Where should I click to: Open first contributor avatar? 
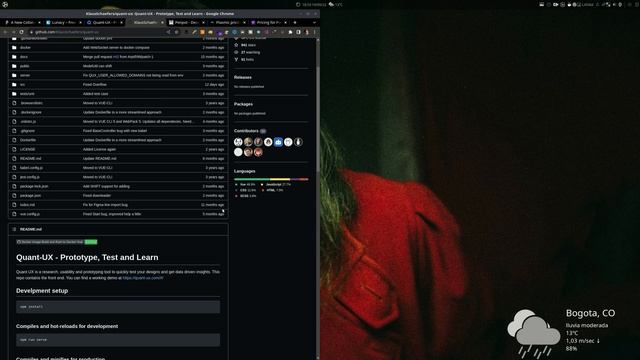(x=238, y=142)
